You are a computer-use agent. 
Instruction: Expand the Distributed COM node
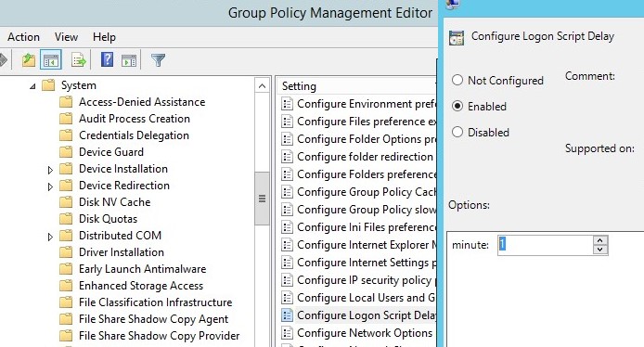click(x=50, y=237)
